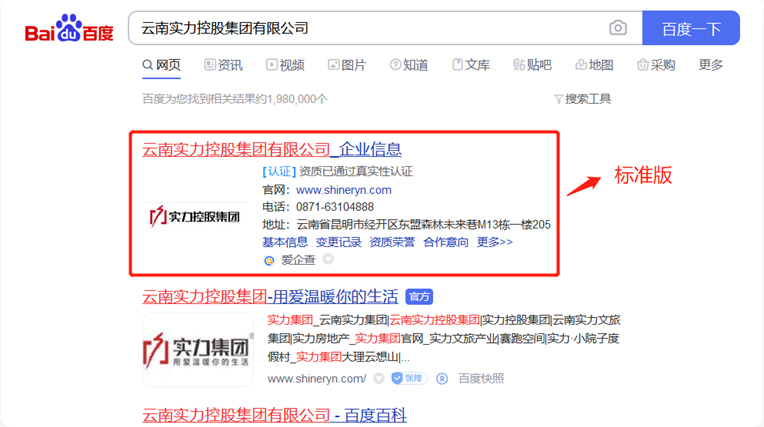Switch to 图片 tab
The image size is (764, 427).
346,65
